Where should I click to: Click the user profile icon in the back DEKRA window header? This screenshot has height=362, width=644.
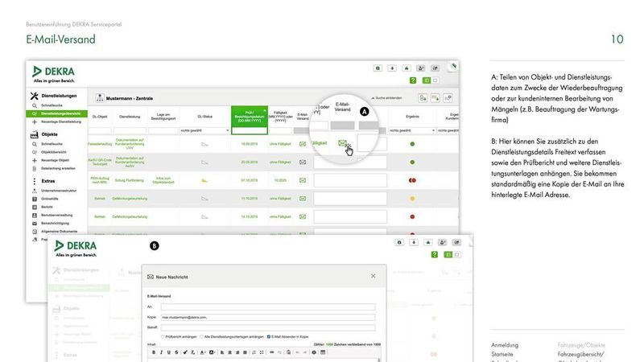(421, 68)
